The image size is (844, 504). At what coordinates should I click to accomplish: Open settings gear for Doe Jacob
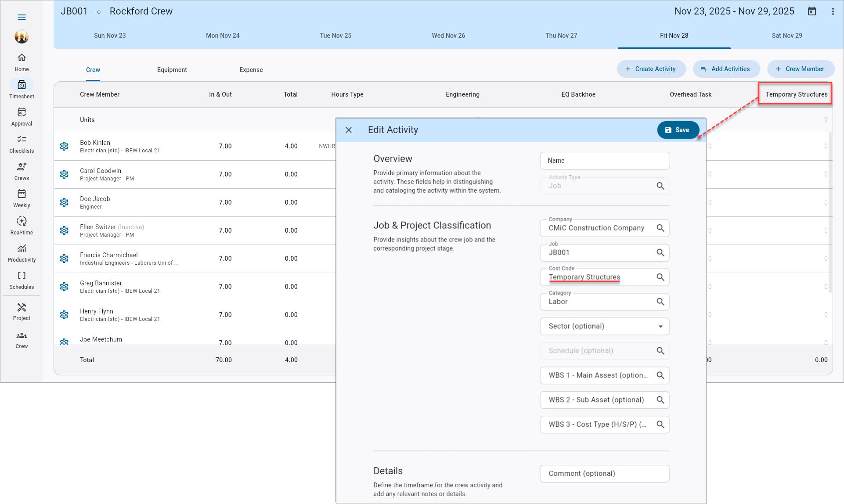pyautogui.click(x=64, y=202)
